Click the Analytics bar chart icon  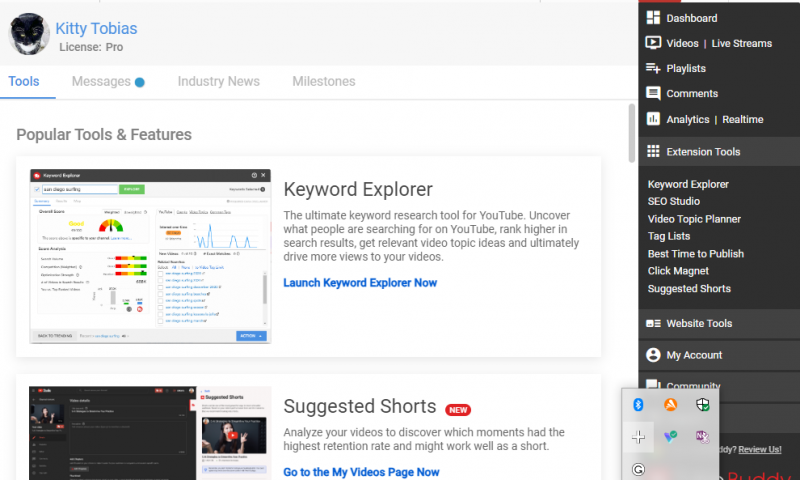(653, 119)
